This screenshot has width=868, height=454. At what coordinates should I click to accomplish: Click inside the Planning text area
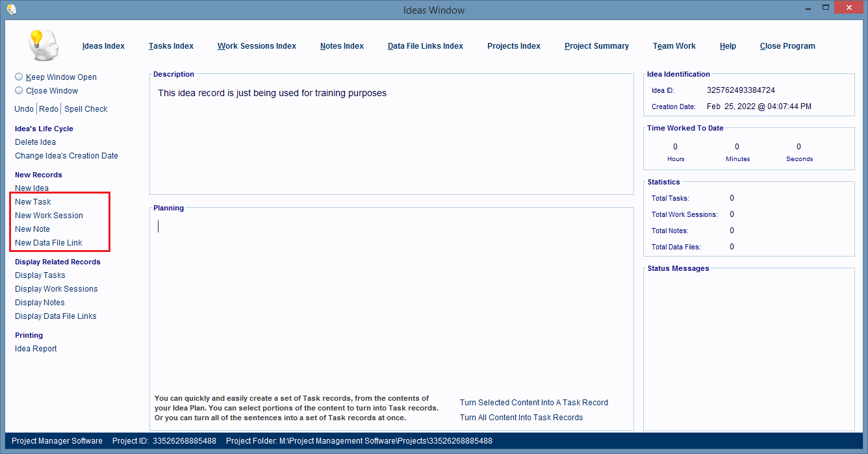click(391, 302)
